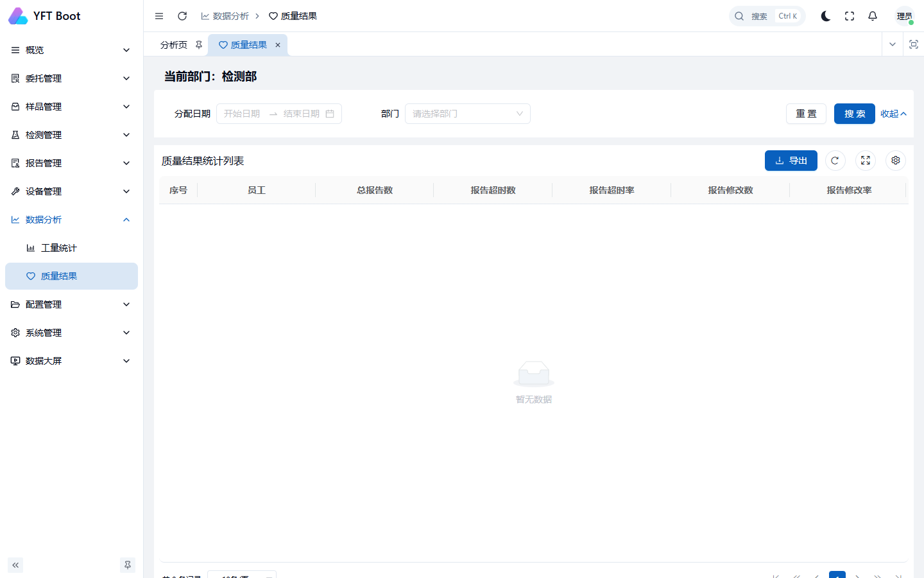924x578 pixels.
Task: Expand the 检测管理 sidebar menu
Action: [71, 135]
